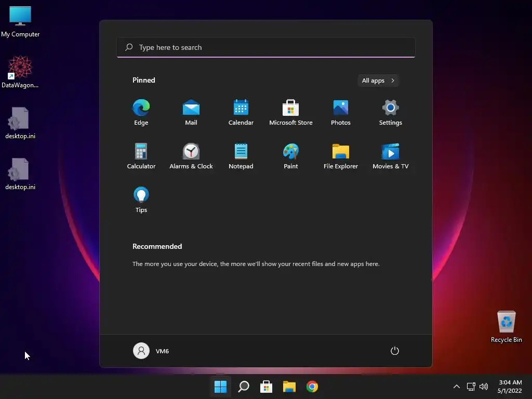The width and height of the screenshot is (532, 399).
Task: Focus the Type here to search box
Action: tap(266, 47)
